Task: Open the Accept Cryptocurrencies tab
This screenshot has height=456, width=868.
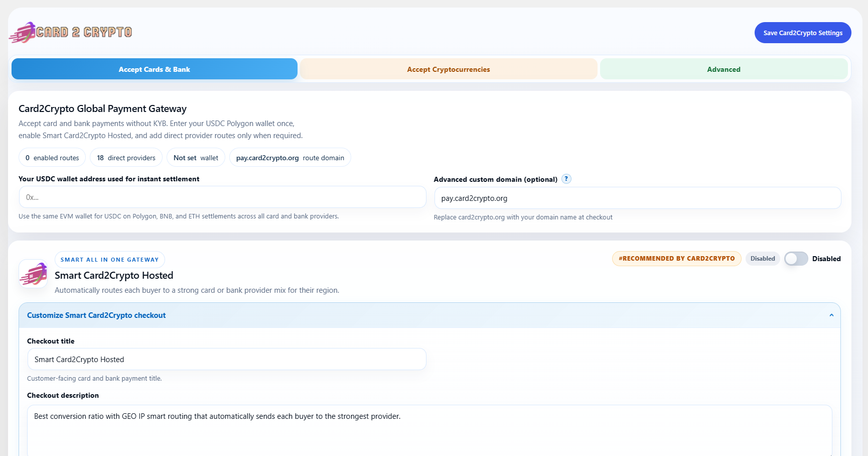Action: click(x=449, y=69)
